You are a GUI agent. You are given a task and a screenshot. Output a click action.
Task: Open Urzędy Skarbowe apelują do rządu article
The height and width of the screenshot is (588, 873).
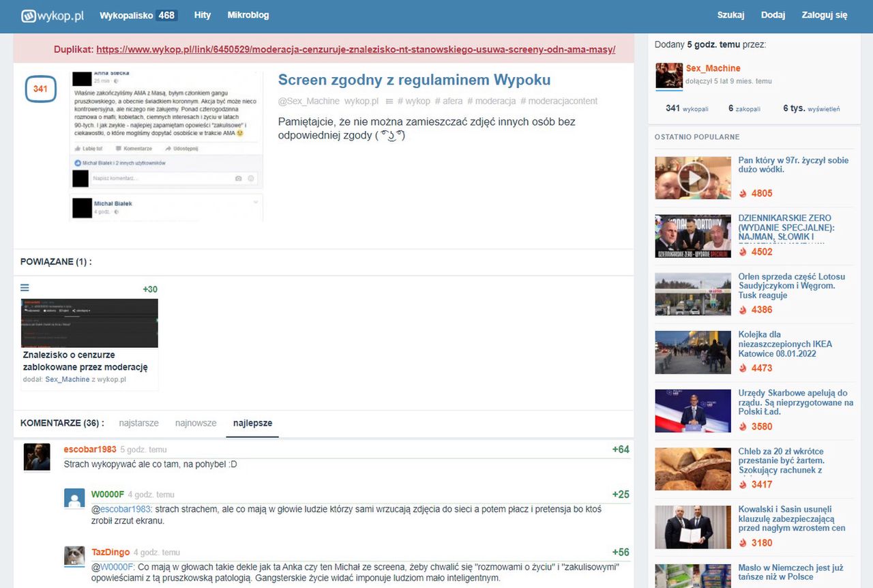point(796,402)
